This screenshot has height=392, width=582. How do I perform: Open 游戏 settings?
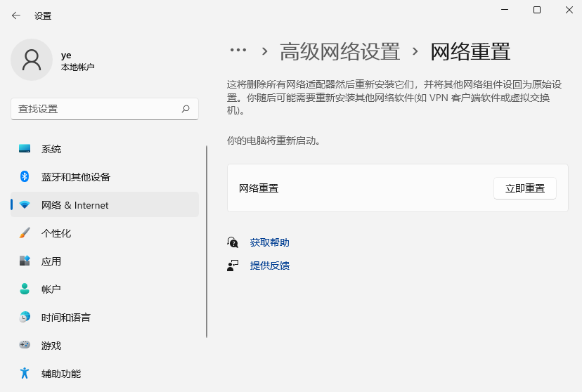105,345
